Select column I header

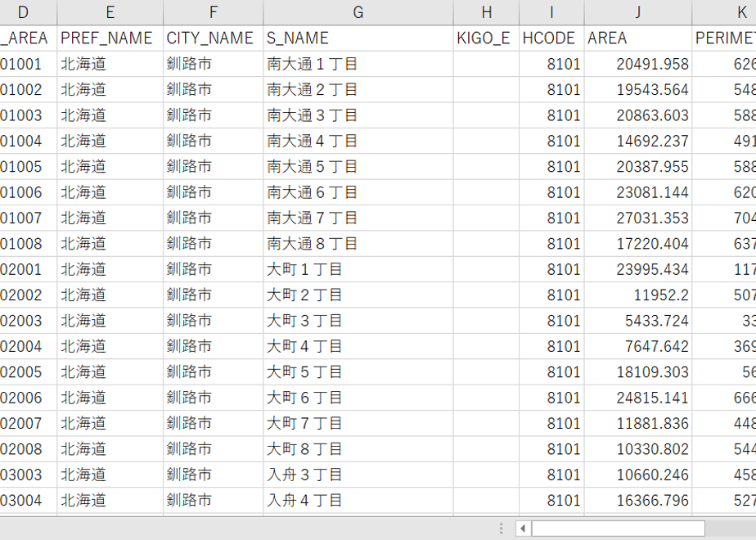[x=551, y=12]
